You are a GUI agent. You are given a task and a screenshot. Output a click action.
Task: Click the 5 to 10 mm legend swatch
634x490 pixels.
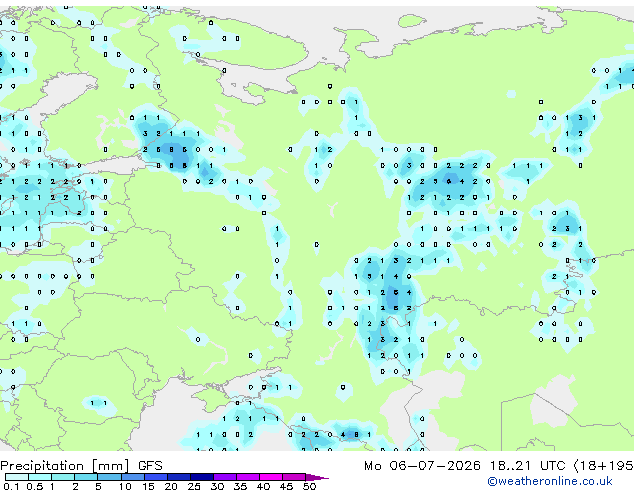109,477
